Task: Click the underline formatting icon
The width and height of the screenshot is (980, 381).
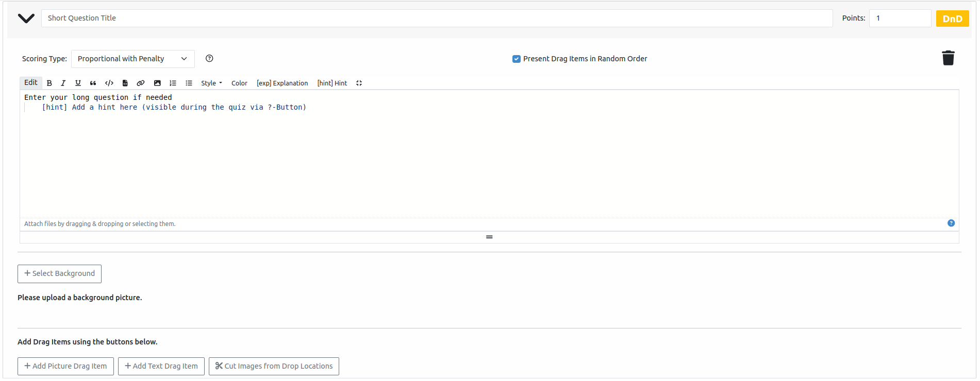Action: (x=78, y=83)
